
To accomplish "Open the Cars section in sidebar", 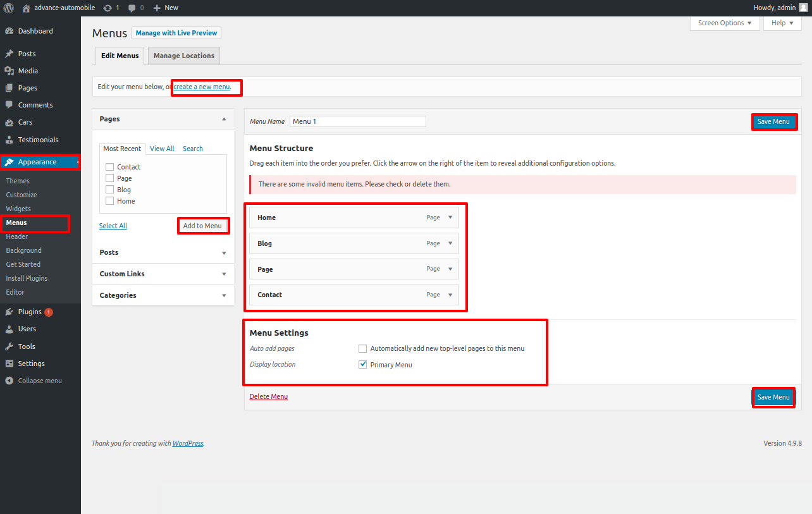I will point(25,122).
